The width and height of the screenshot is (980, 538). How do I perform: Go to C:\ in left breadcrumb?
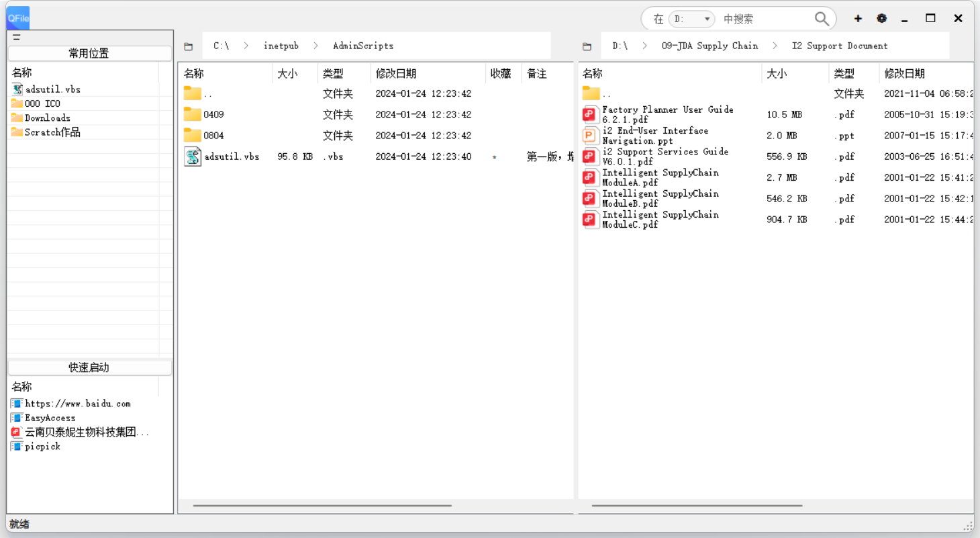222,46
